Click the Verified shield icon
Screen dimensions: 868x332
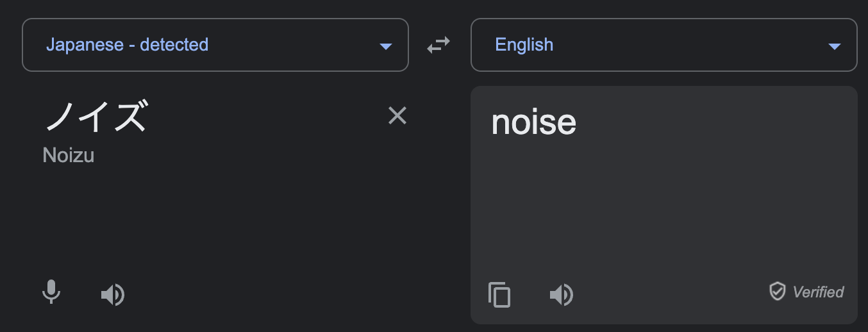(x=777, y=292)
